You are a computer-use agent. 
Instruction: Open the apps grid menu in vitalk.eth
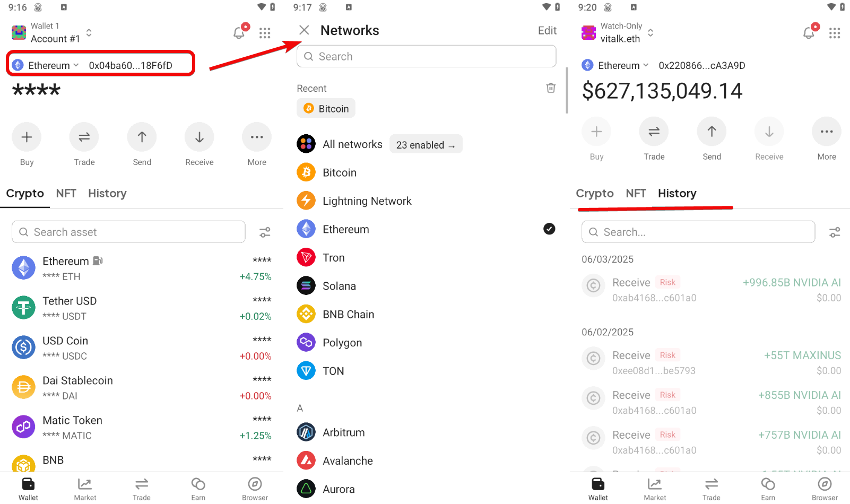pyautogui.click(x=835, y=33)
